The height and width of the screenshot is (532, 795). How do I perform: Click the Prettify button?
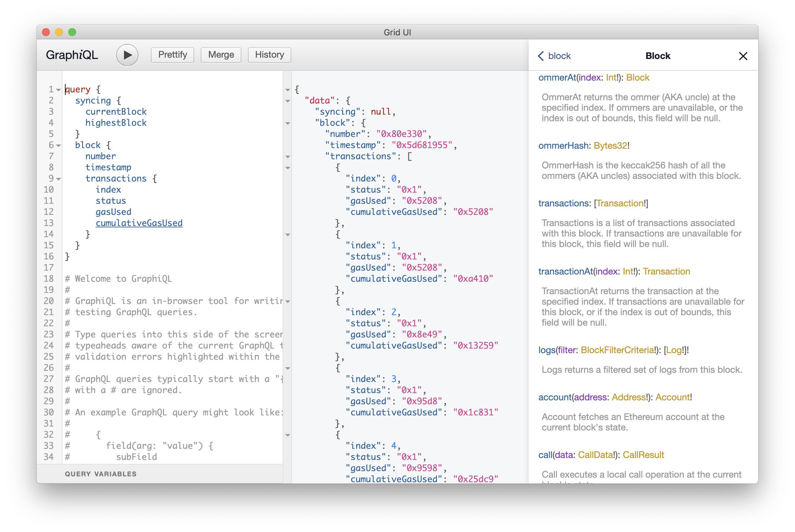[173, 55]
